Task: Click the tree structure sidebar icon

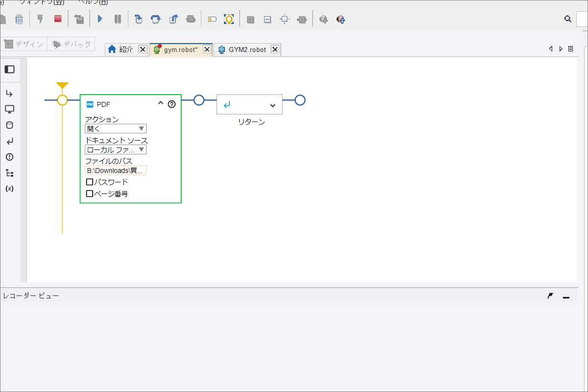Action: pos(9,173)
